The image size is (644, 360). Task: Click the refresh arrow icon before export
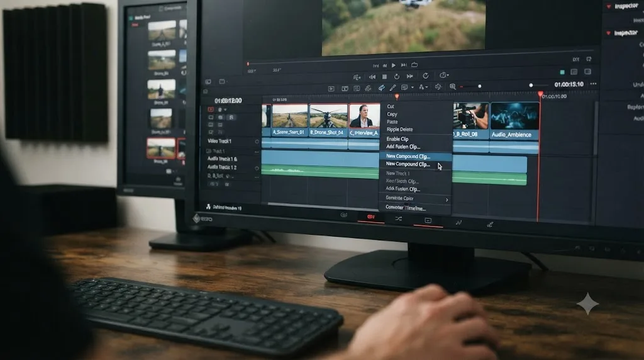pyautogui.click(x=426, y=76)
